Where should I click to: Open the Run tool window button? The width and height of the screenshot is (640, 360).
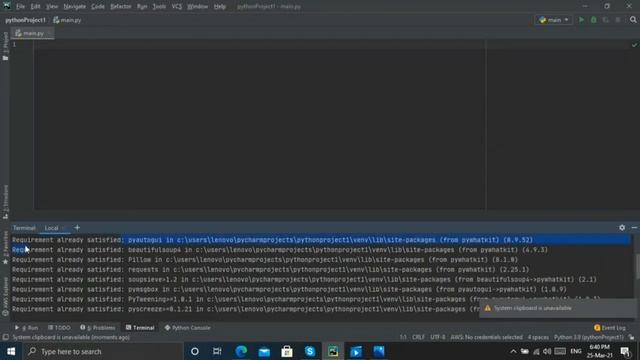27,328
